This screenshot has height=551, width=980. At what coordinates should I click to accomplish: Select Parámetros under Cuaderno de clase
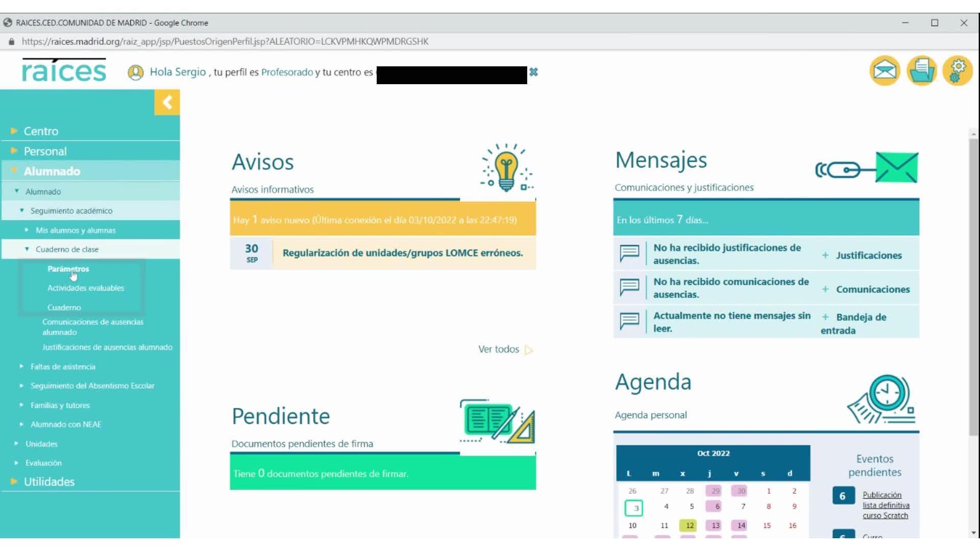pos(68,269)
